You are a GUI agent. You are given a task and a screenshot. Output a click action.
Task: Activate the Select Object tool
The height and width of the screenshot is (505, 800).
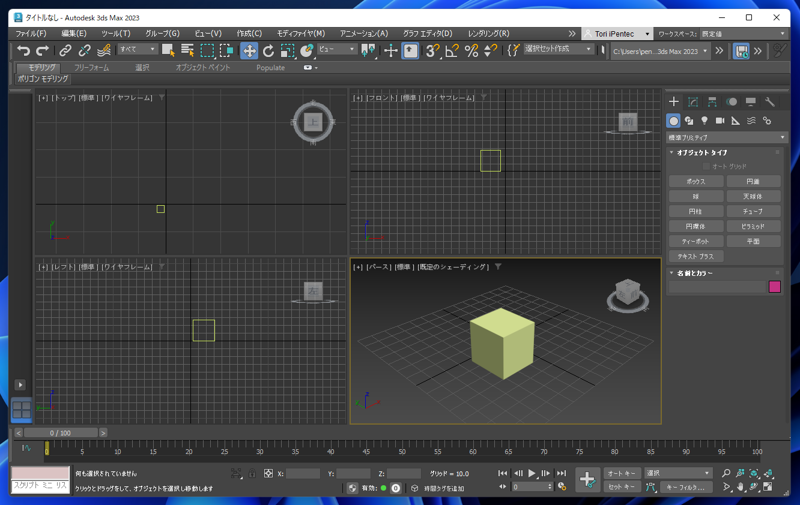pos(168,50)
